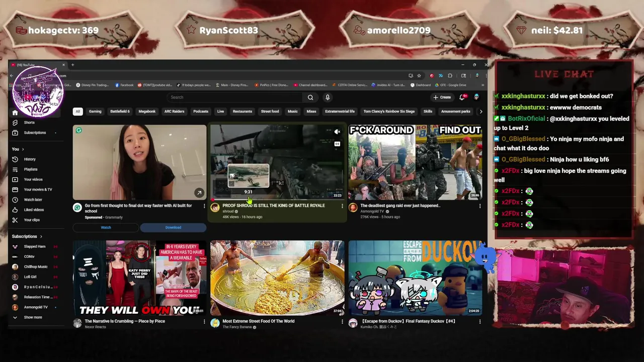Expand the Subscriptions section heading
The height and width of the screenshot is (362, 644).
(x=27, y=236)
